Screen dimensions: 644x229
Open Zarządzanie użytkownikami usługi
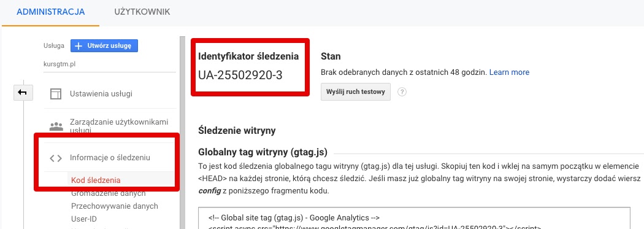click(x=119, y=126)
